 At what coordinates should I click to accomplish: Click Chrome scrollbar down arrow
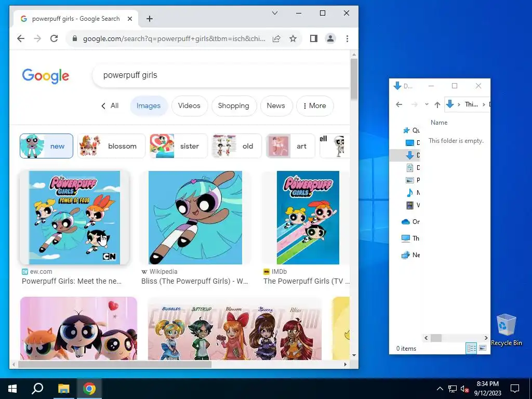point(354,355)
